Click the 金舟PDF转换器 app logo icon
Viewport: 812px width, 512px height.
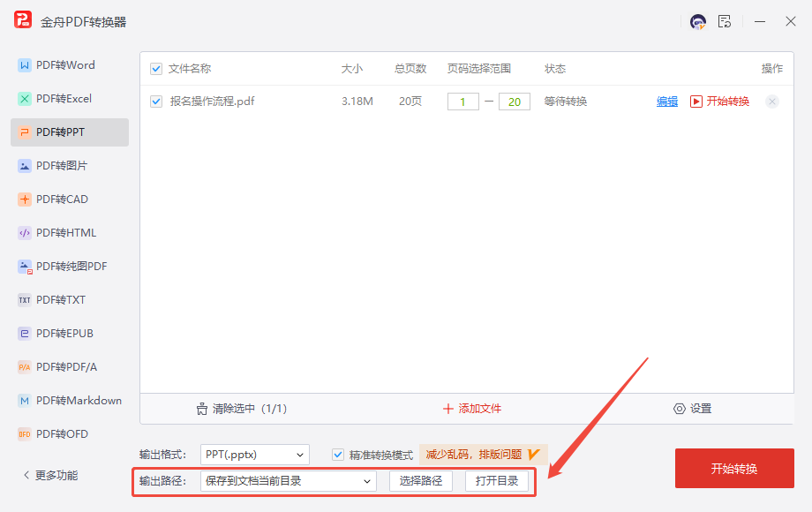pos(23,20)
